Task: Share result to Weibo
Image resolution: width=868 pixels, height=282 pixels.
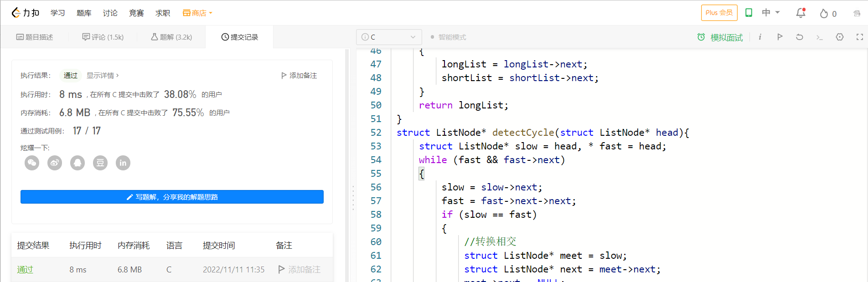Action: pyautogui.click(x=55, y=163)
